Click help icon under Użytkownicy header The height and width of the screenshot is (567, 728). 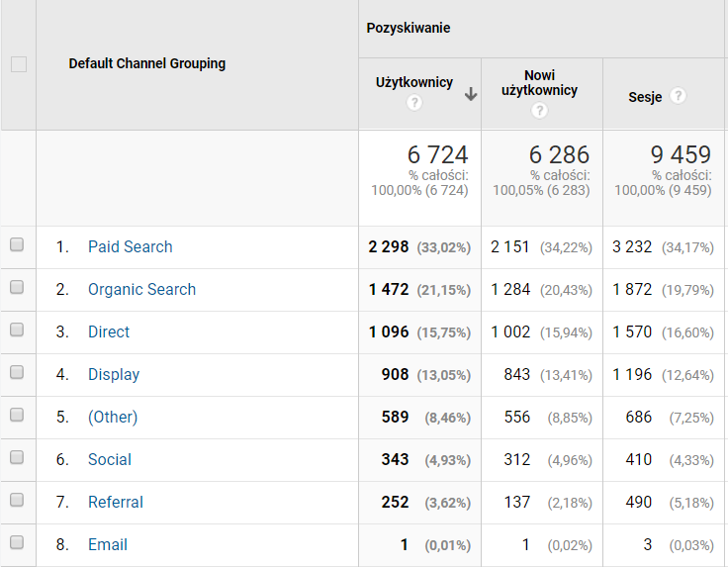click(413, 103)
